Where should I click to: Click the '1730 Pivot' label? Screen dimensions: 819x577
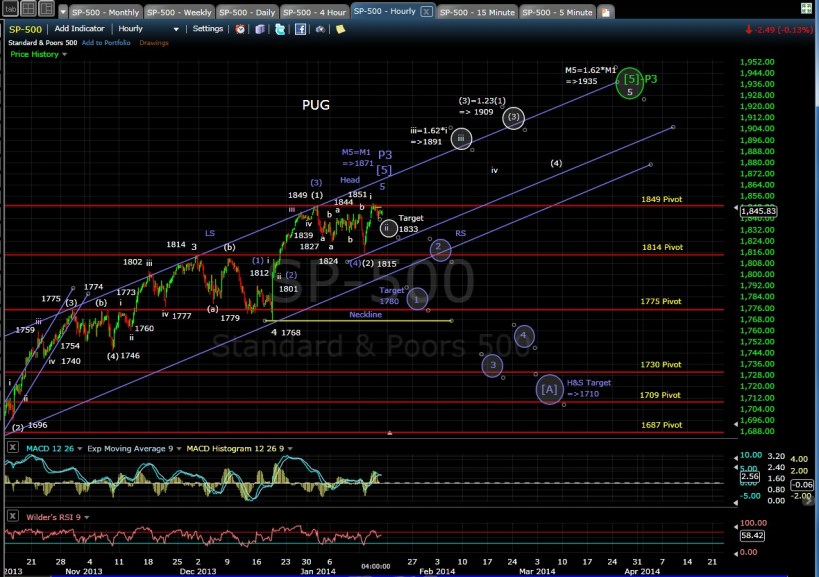click(661, 365)
